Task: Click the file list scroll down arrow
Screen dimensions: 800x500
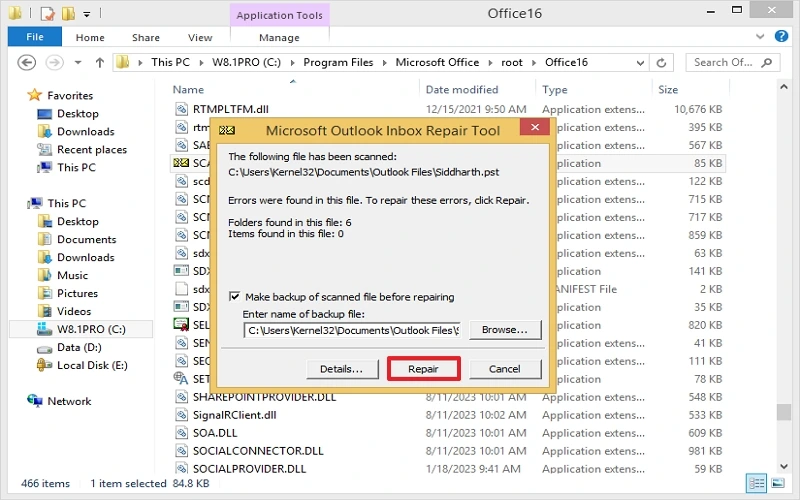Action: click(x=784, y=466)
